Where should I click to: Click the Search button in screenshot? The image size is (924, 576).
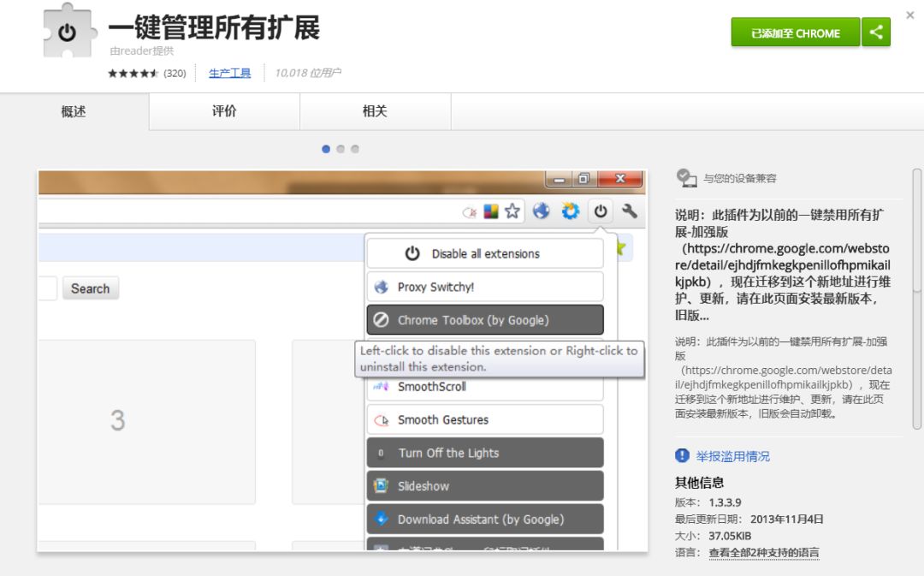[91, 288]
